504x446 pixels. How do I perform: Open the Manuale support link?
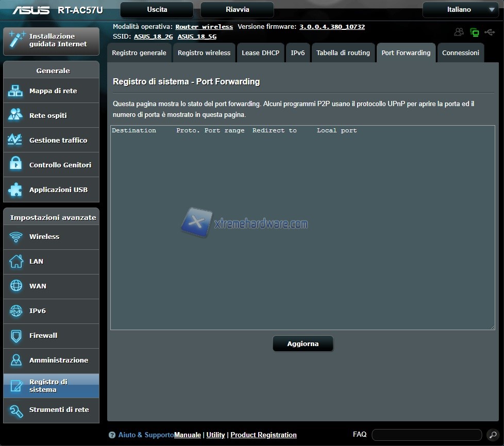coord(188,435)
